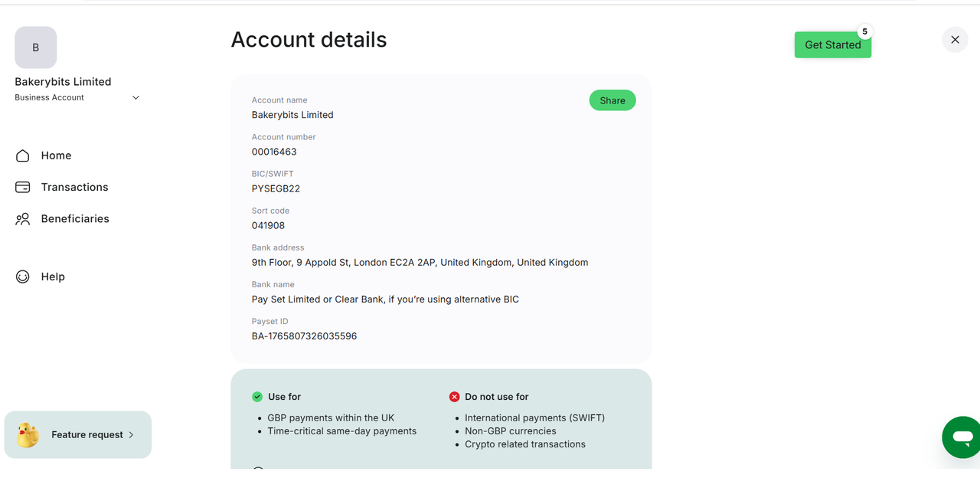This screenshot has height=478, width=980.
Task: Click the Help smiley icon
Action: tap(23, 277)
